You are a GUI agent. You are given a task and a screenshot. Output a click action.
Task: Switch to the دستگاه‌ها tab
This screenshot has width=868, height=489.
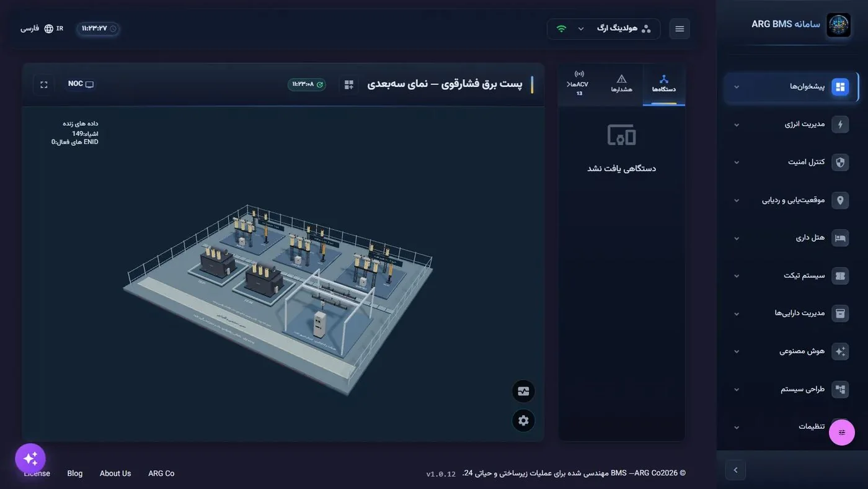[664, 84]
